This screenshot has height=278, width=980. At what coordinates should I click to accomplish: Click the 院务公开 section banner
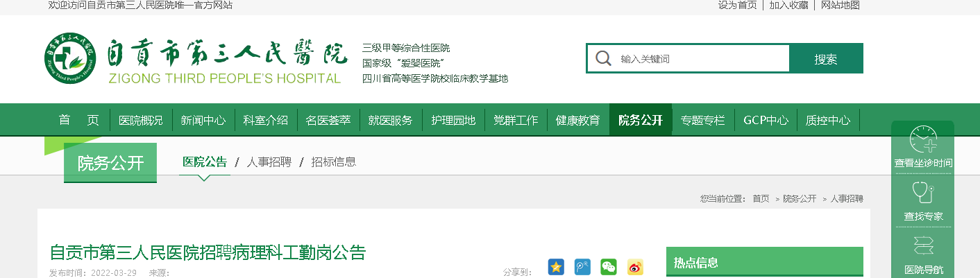(x=110, y=163)
